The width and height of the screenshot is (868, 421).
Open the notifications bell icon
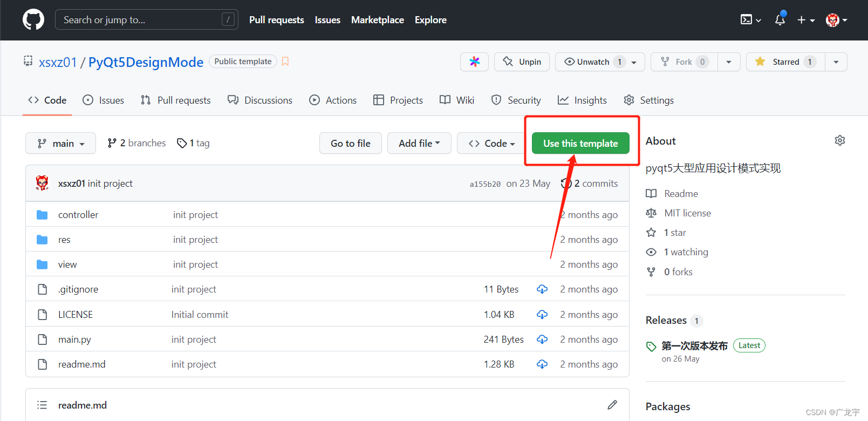coord(780,19)
